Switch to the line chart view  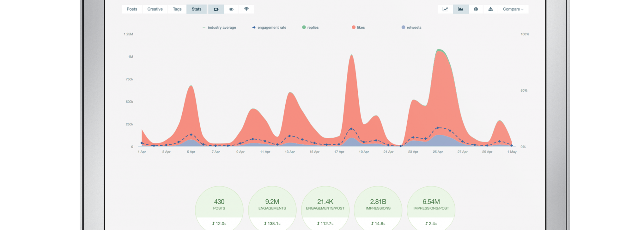(x=445, y=9)
